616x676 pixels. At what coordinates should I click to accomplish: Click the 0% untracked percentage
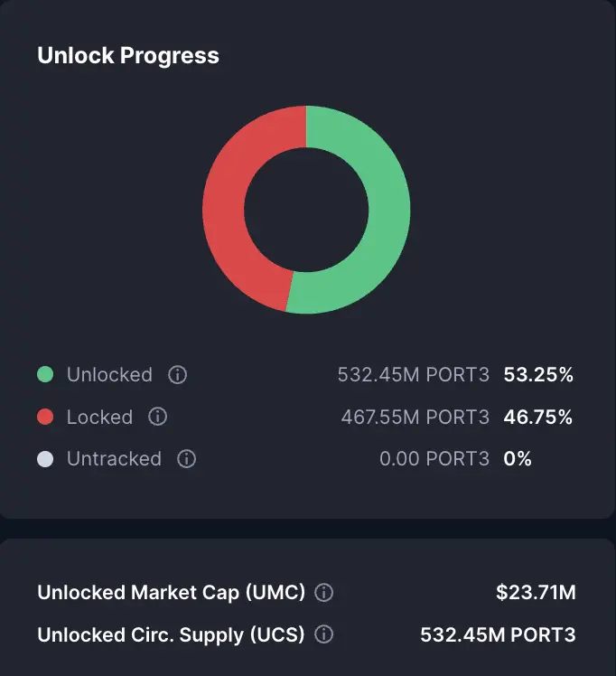click(518, 459)
